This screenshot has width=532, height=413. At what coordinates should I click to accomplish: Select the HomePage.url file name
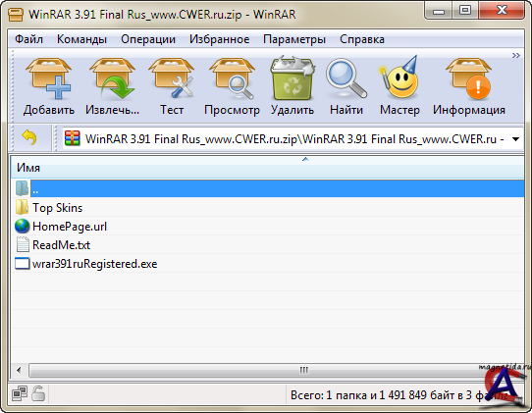[70, 227]
